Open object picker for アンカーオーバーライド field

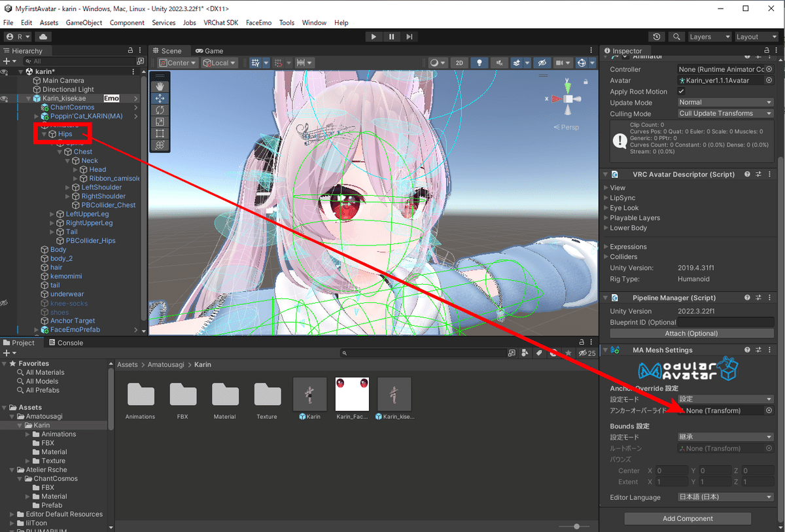(x=769, y=410)
